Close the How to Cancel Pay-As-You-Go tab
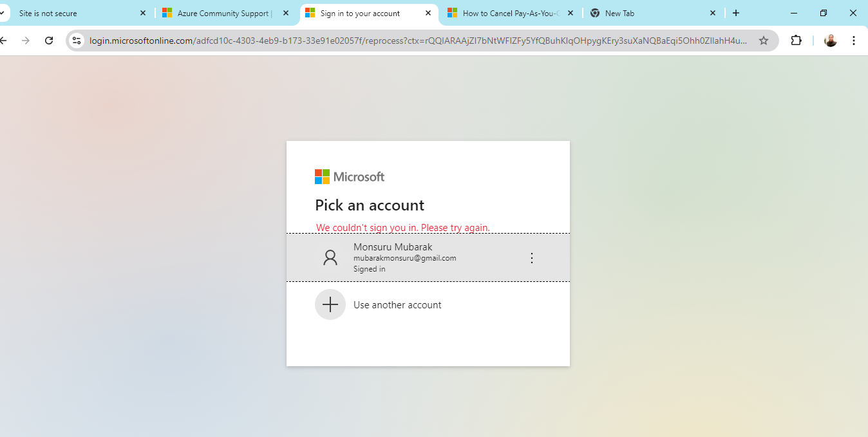This screenshot has width=868, height=437. click(x=571, y=13)
